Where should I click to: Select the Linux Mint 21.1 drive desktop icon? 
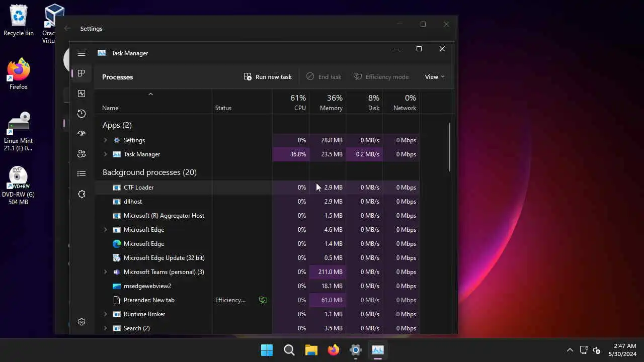19,132
